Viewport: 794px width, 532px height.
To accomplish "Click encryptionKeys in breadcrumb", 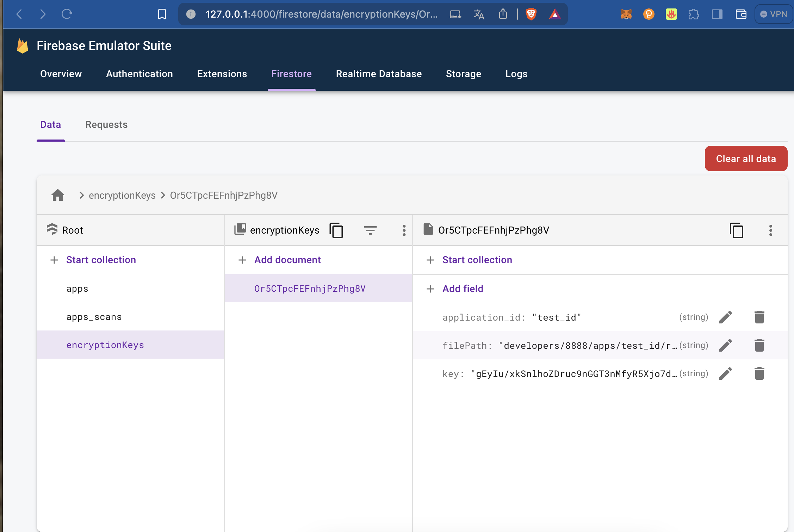I will pyautogui.click(x=122, y=195).
